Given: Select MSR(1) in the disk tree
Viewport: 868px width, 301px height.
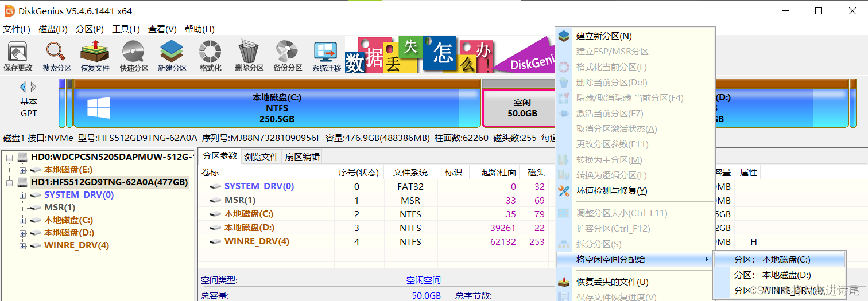Looking at the screenshot, I should click(x=60, y=208).
